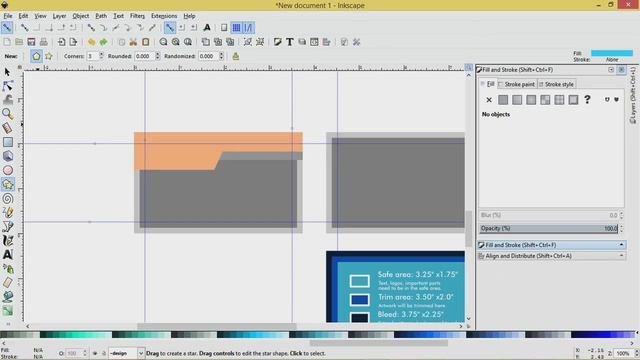Image resolution: width=640 pixels, height=360 pixels.
Task: Switch to regular polygon mode
Action: click(36, 56)
